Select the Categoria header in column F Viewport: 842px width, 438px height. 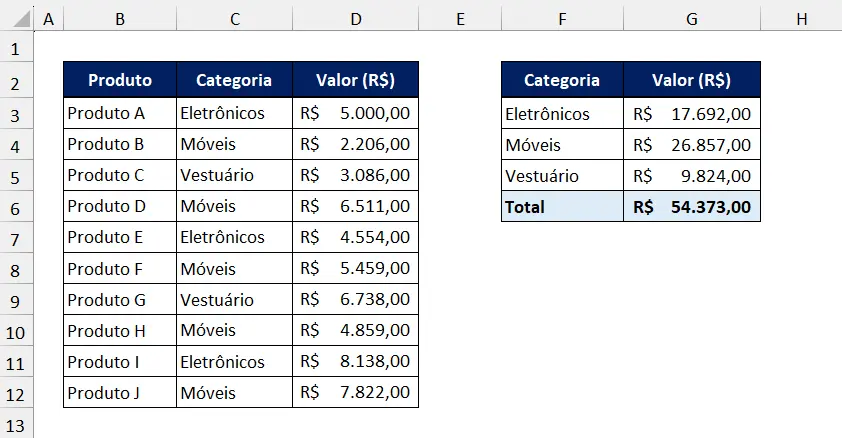pos(562,80)
